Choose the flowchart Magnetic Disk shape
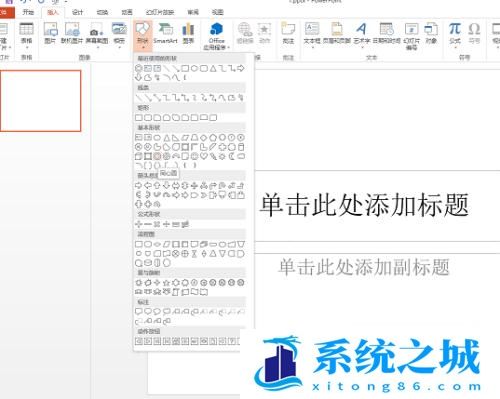 [x=148, y=263]
